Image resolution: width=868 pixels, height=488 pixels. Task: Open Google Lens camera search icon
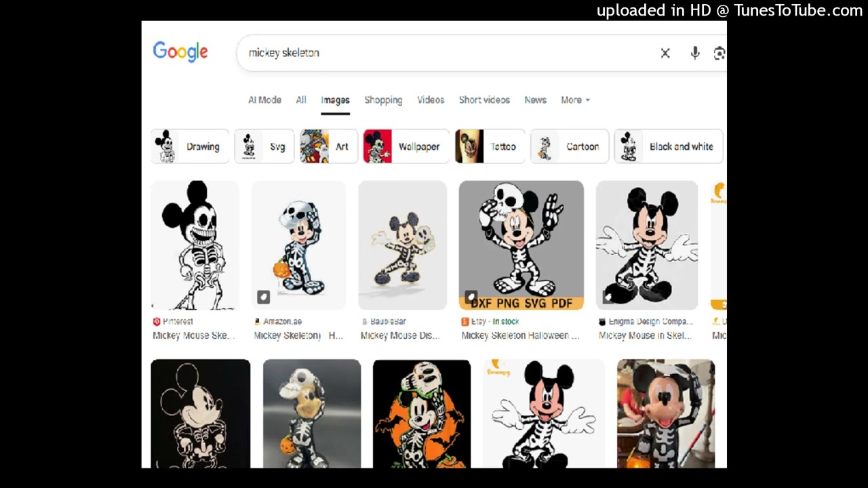pyautogui.click(x=719, y=53)
